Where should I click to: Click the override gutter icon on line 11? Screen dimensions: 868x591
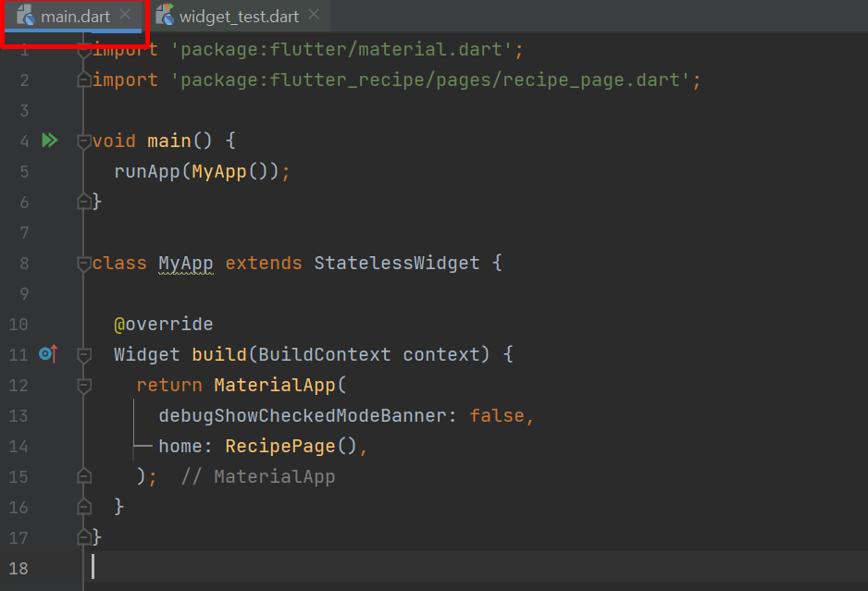click(48, 353)
